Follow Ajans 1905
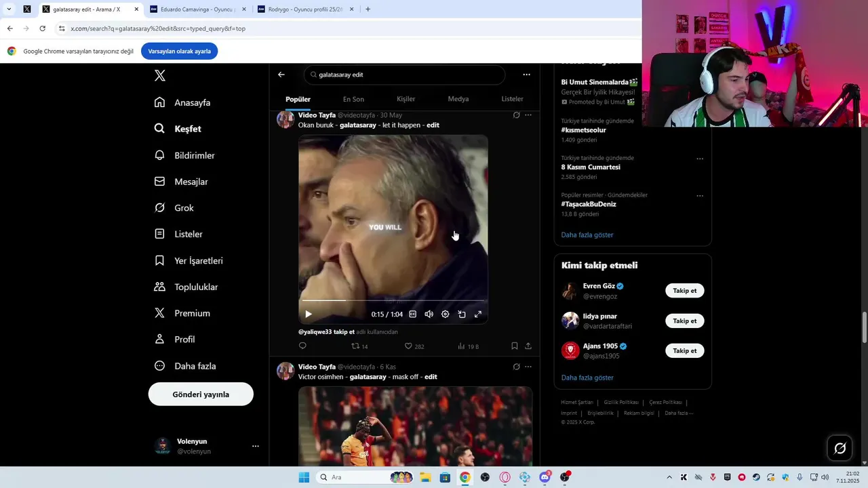The width and height of the screenshot is (868, 488). tap(685, 350)
